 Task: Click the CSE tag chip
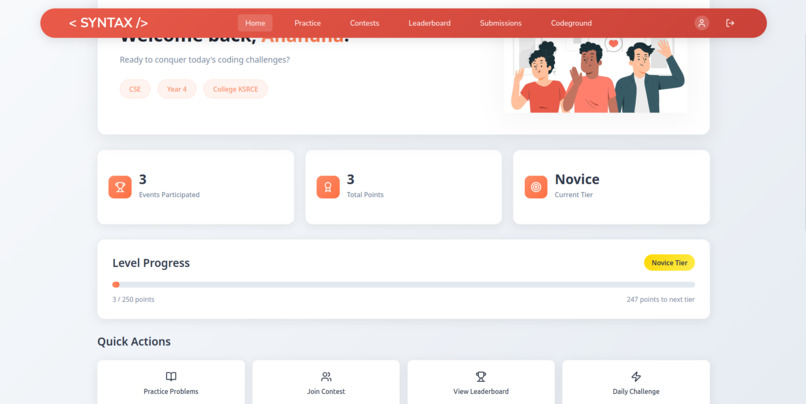pos(135,89)
